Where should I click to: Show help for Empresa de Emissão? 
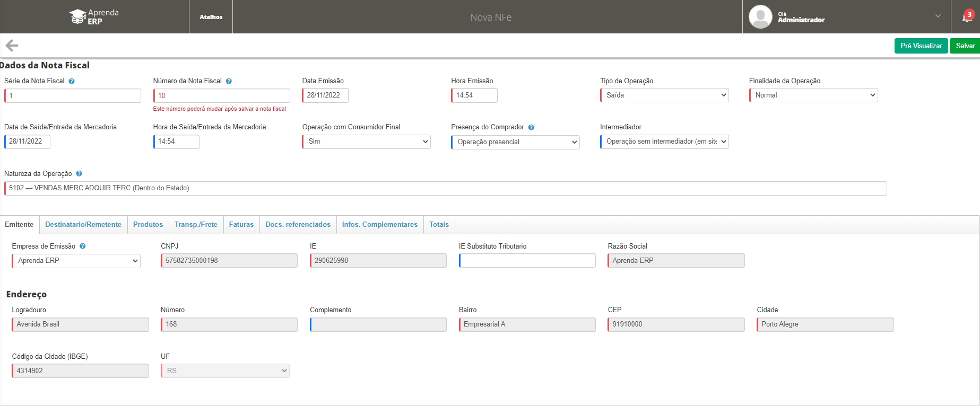(x=83, y=246)
